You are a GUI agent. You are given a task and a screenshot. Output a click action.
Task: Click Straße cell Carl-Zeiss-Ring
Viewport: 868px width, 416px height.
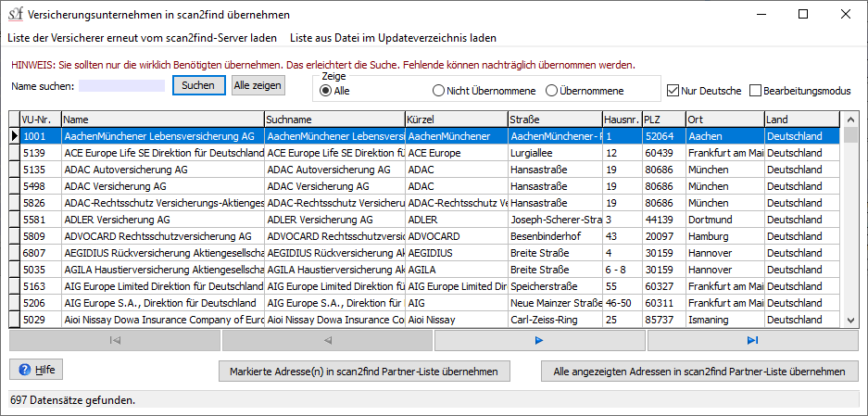[555, 320]
